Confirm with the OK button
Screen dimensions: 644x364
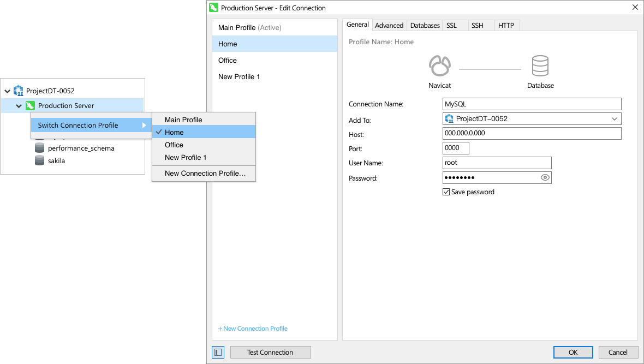click(x=573, y=353)
